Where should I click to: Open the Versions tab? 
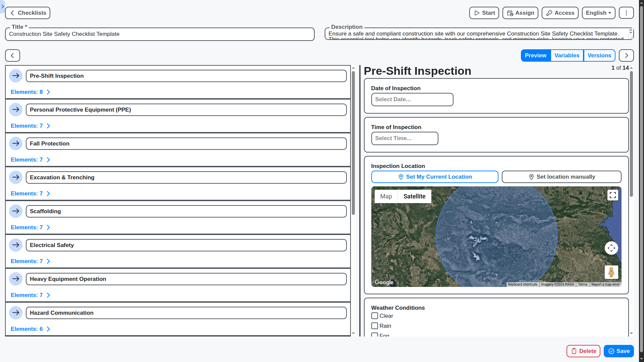coord(599,56)
